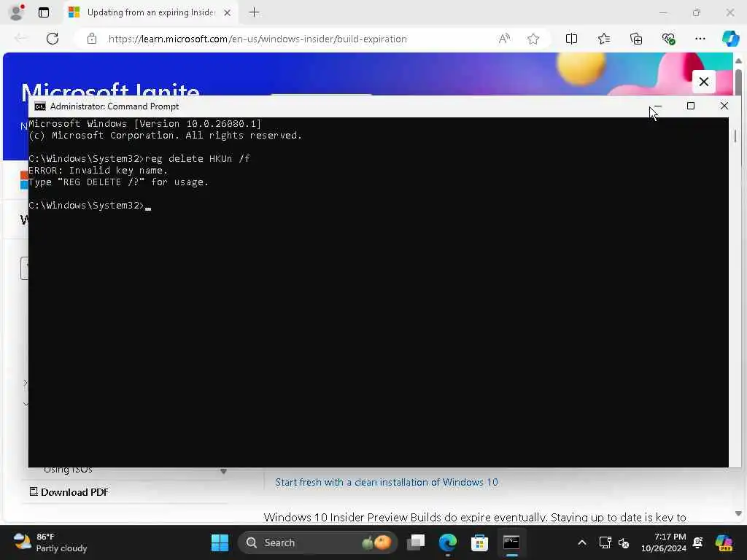The image size is (747, 560).
Task: Open the tab actions menu icon
Action: (x=44, y=12)
